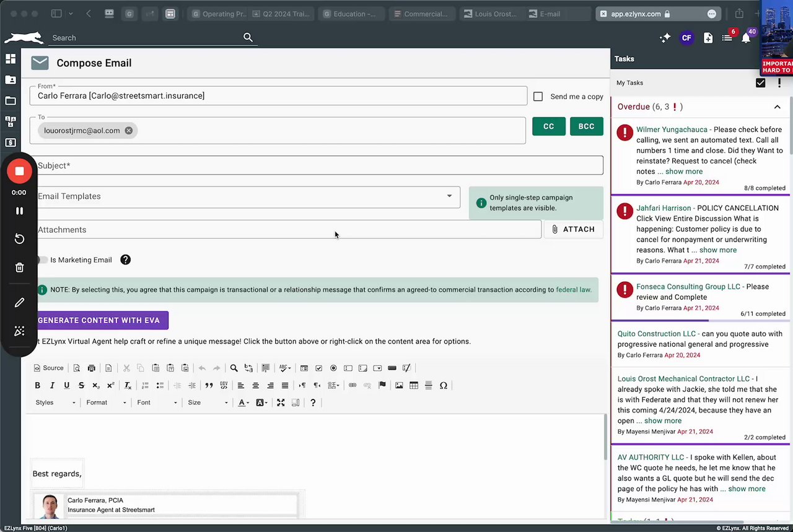This screenshot has height=532, width=793.
Task: Click the Bold formatting icon
Action: tap(37, 385)
